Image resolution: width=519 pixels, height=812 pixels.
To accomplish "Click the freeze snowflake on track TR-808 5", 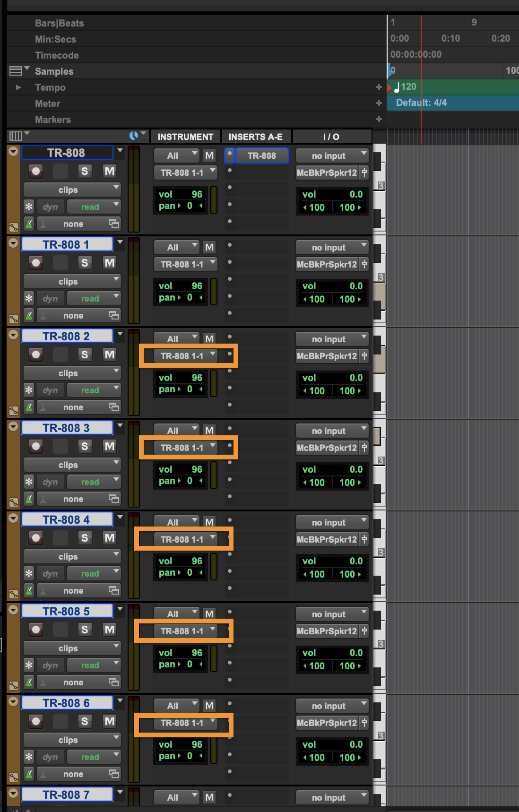I will click(x=29, y=665).
